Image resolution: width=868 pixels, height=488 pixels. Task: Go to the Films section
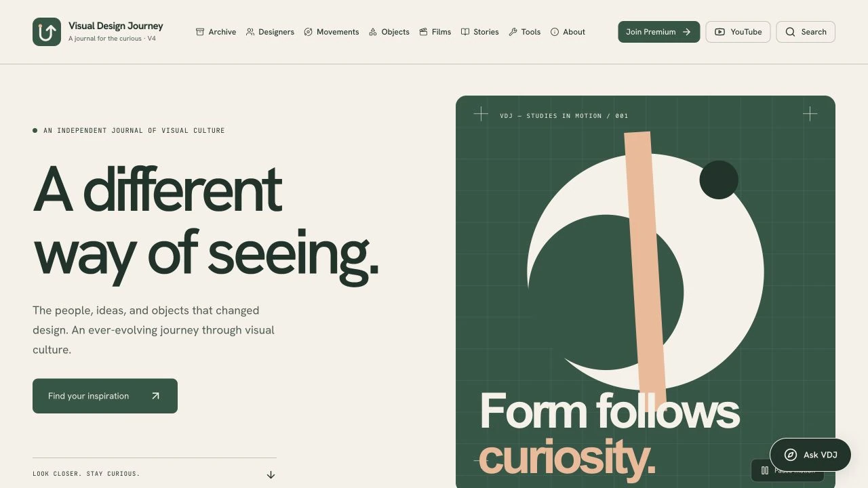(435, 32)
